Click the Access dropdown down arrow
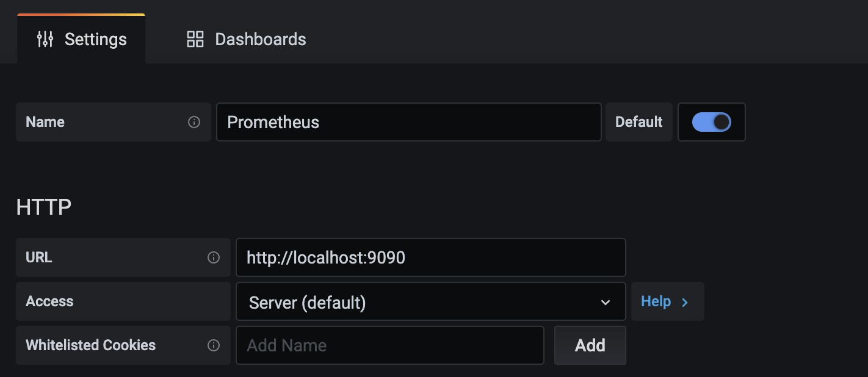The height and width of the screenshot is (377, 868). click(606, 302)
